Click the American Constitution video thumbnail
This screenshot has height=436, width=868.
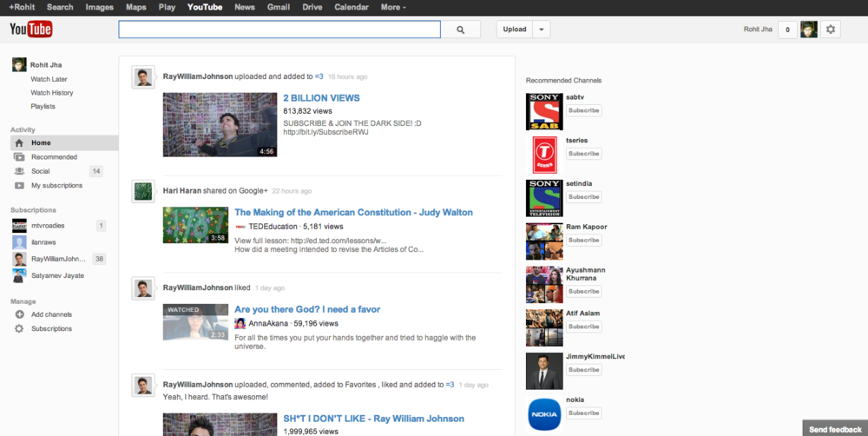[195, 225]
